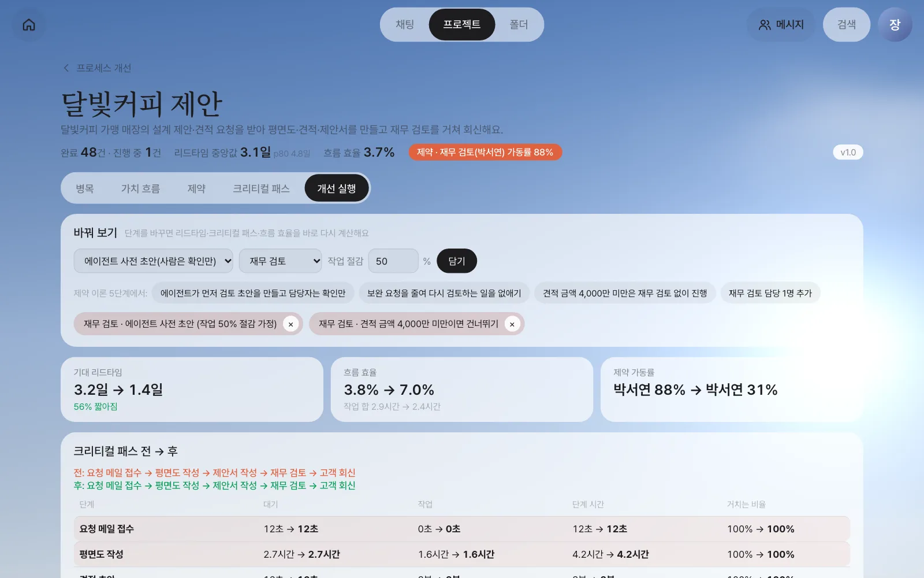Switch to the 채팅 tab
Viewport: 924px width, 578px height.
[x=405, y=25]
